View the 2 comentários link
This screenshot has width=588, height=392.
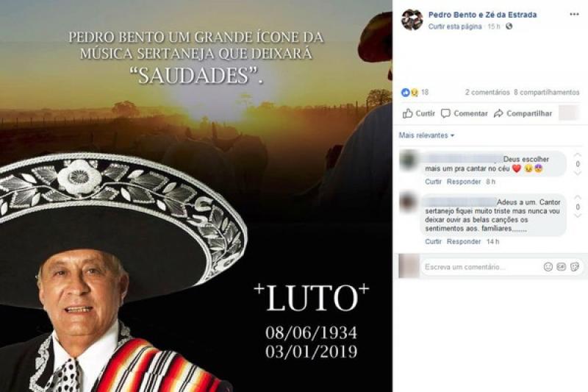(487, 92)
